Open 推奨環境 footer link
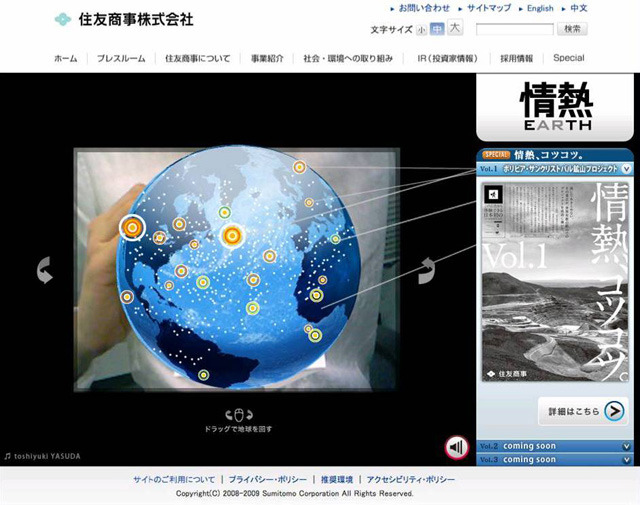The width and height of the screenshot is (640, 505). tap(336, 479)
